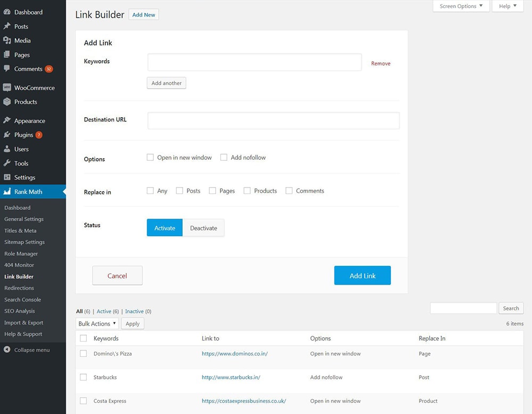
Task: Expand the Help dropdown
Action: tap(507, 6)
